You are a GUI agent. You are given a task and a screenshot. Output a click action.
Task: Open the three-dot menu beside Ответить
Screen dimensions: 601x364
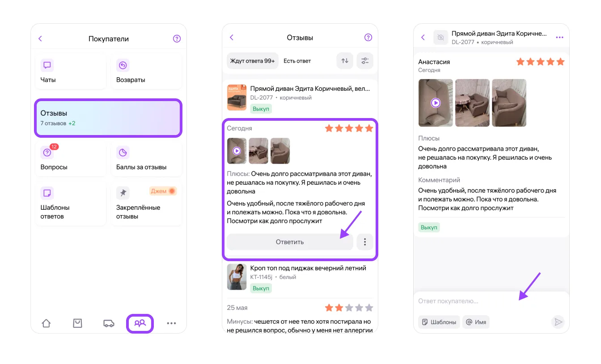point(365,242)
